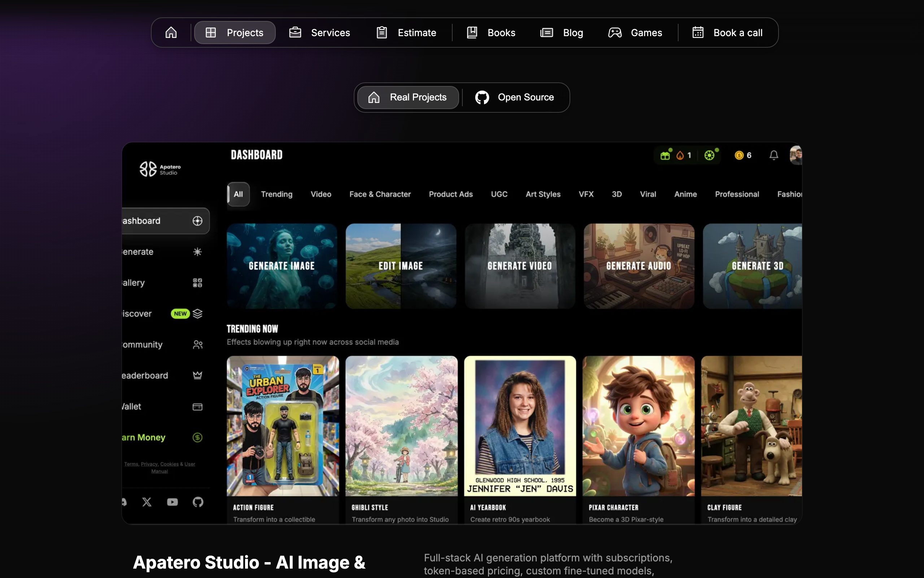
Task: Select the All category tab
Action: point(238,194)
